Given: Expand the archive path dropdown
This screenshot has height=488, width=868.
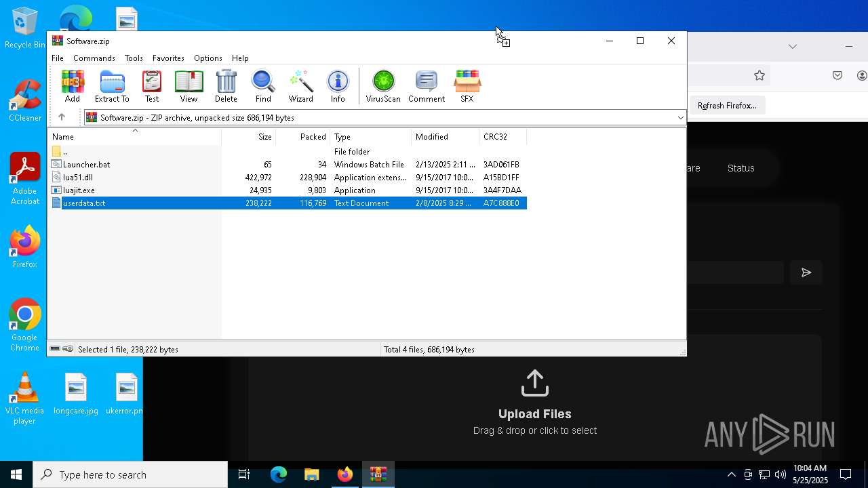Looking at the screenshot, I should 680,118.
